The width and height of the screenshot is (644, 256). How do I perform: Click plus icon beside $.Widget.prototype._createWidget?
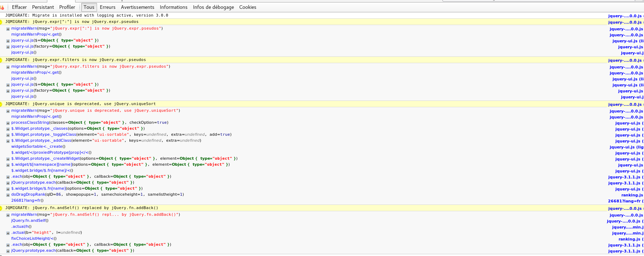[8, 159]
